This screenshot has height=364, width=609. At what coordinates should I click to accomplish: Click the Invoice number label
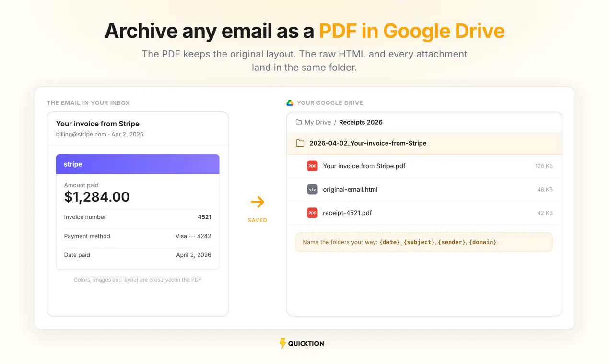pyautogui.click(x=85, y=217)
